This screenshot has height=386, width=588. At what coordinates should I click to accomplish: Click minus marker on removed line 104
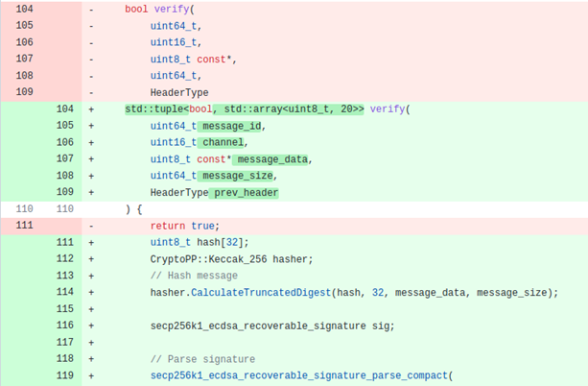(91, 10)
